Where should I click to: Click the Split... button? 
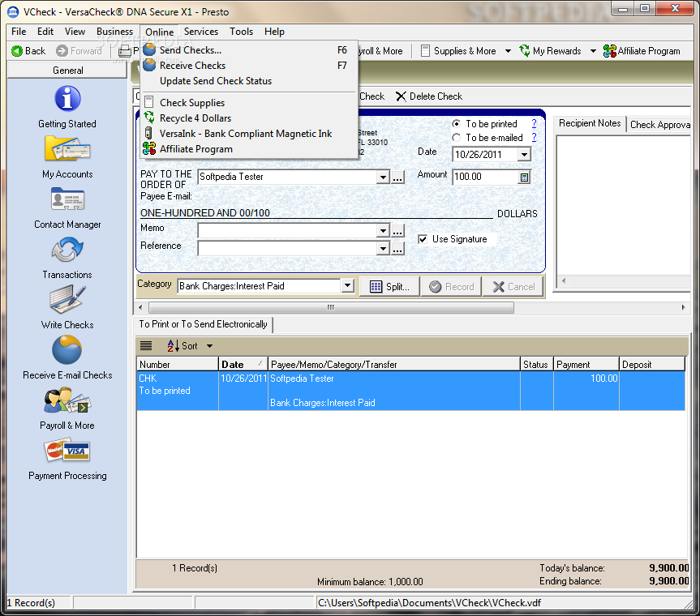pyautogui.click(x=389, y=286)
